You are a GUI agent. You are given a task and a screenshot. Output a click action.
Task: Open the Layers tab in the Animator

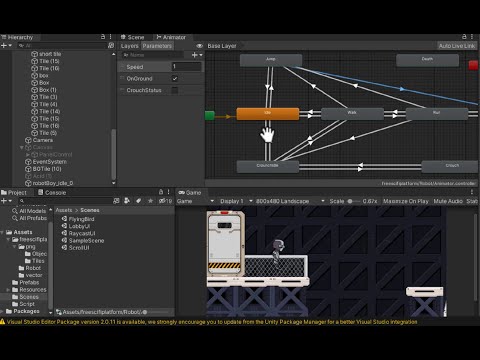(130, 46)
